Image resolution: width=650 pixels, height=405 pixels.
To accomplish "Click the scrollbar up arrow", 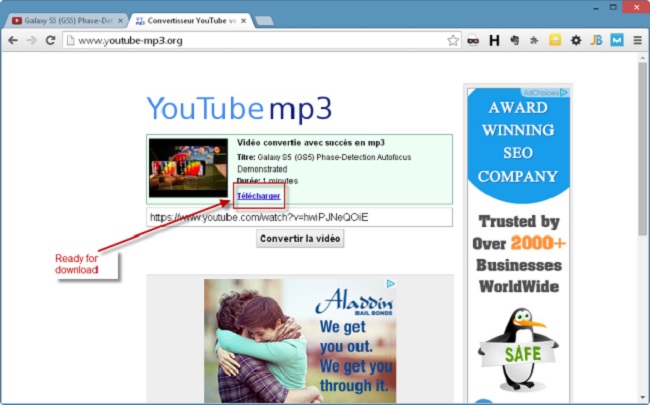I will coord(643,58).
